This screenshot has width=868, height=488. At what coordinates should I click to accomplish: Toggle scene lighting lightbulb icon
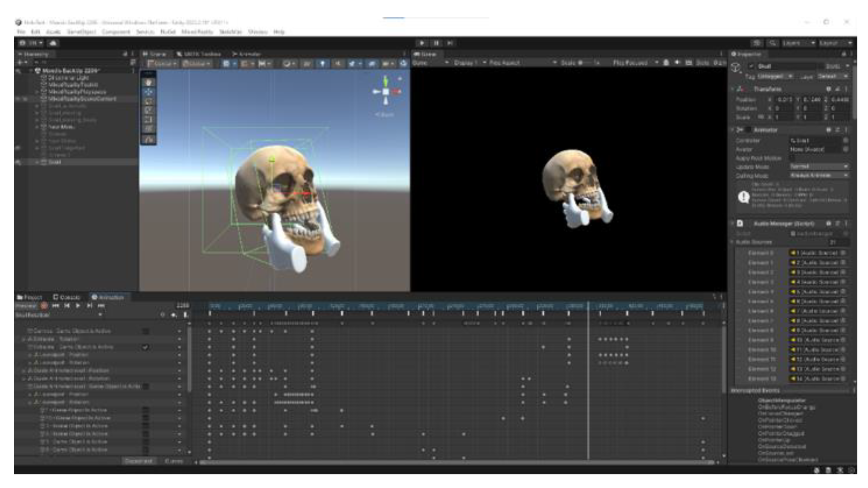322,64
